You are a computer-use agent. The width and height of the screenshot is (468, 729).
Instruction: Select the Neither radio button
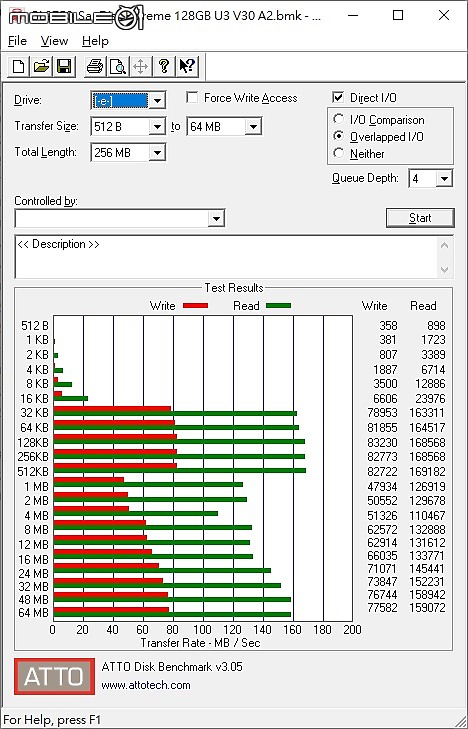pos(339,153)
